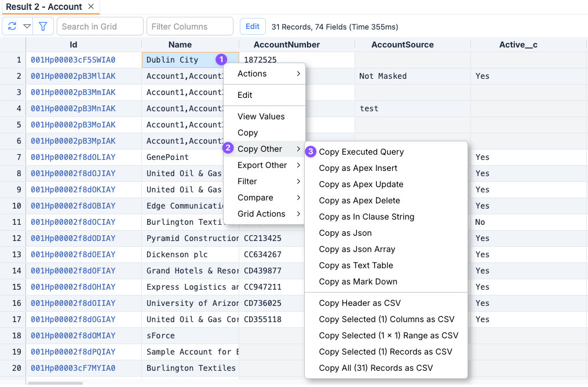Click the refresh query icon
The height and width of the screenshot is (387, 588).
click(x=12, y=26)
